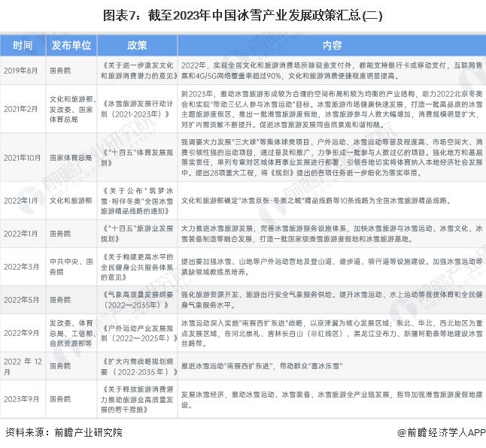Click the 发布单位 column header
The width and height of the screenshot is (486, 448).
tap(71, 46)
